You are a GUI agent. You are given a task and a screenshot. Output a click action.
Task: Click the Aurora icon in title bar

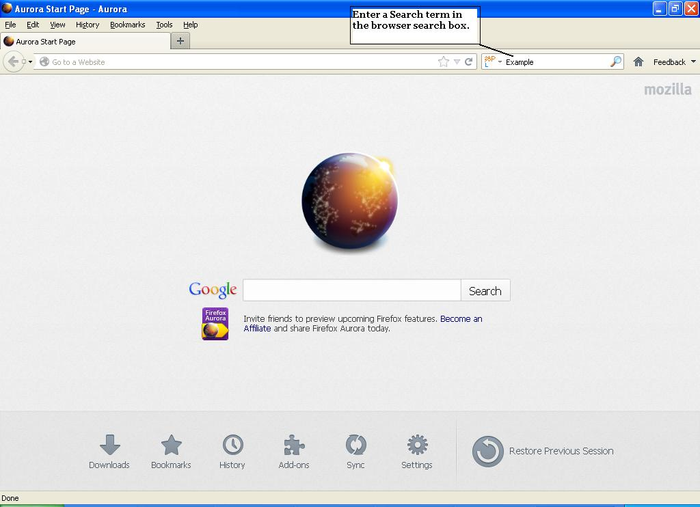(7, 8)
